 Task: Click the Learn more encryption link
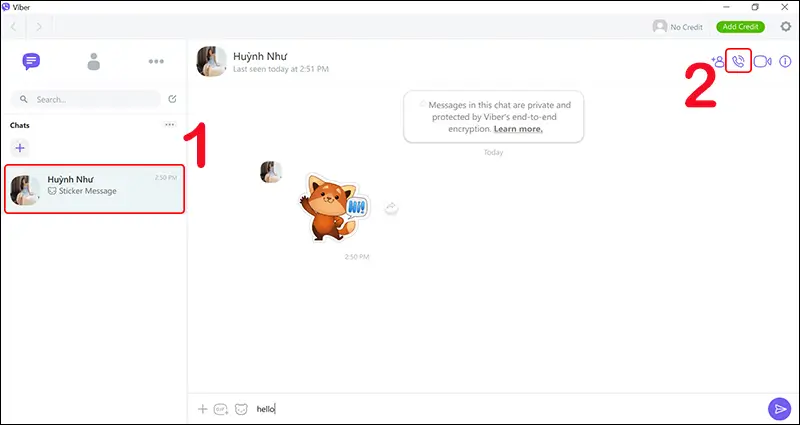click(x=518, y=129)
